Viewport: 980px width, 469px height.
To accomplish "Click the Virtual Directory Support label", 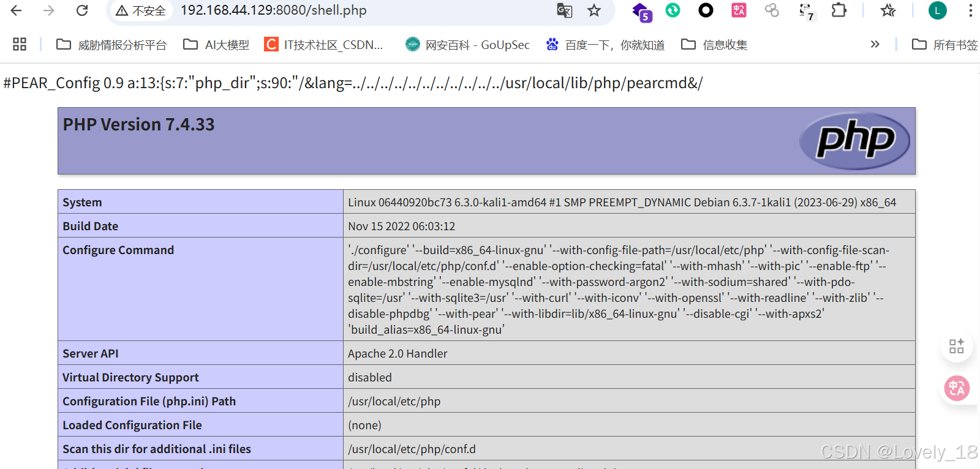I will (x=130, y=377).
